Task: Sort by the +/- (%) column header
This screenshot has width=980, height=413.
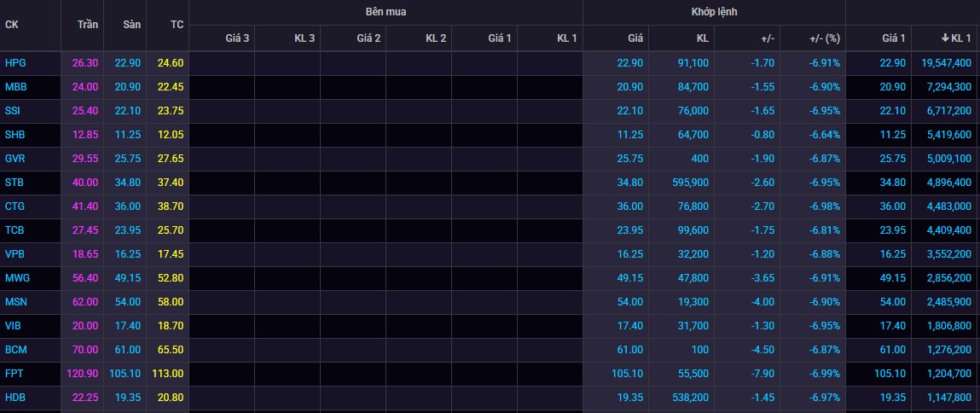Action: click(x=824, y=38)
